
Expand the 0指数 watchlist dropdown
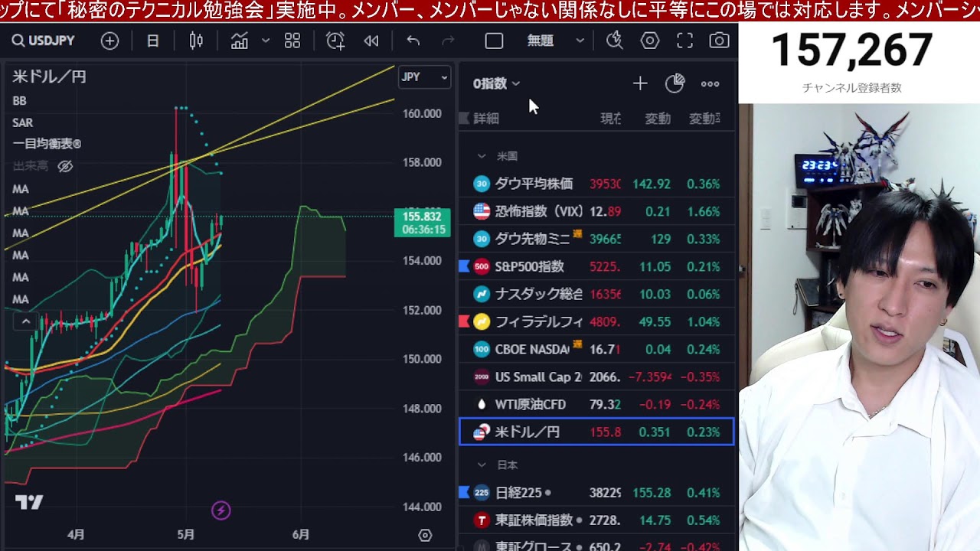tap(496, 83)
